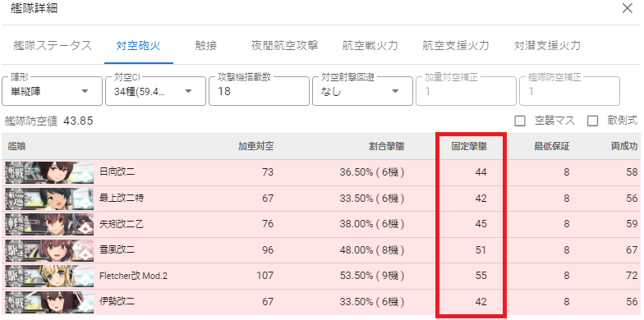Click the 48.00% ( 8機 ) cell
This screenshot has width=644, height=320.
pos(372,250)
